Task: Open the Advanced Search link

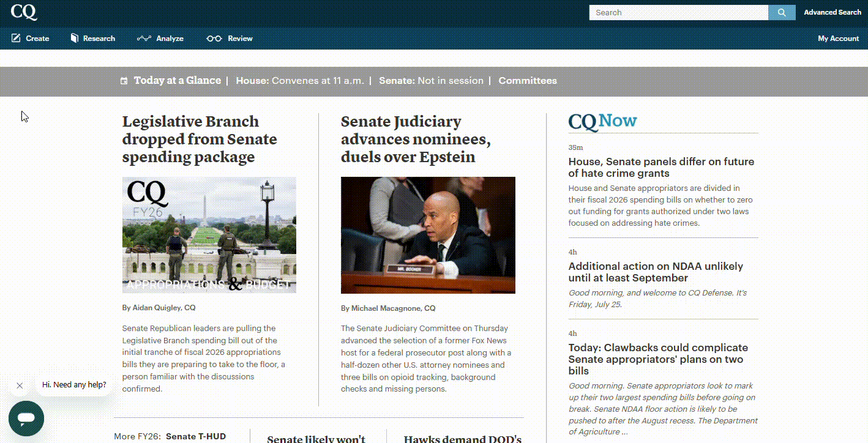Action: tap(832, 12)
